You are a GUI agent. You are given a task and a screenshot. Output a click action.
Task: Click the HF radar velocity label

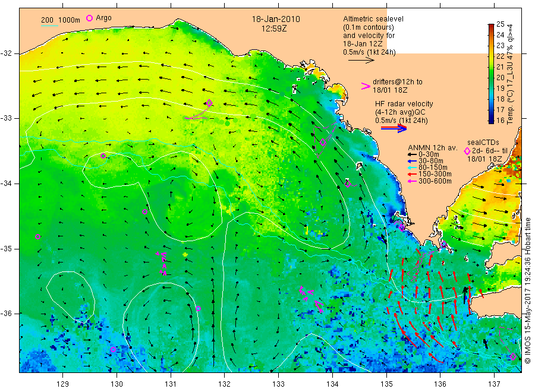click(404, 104)
